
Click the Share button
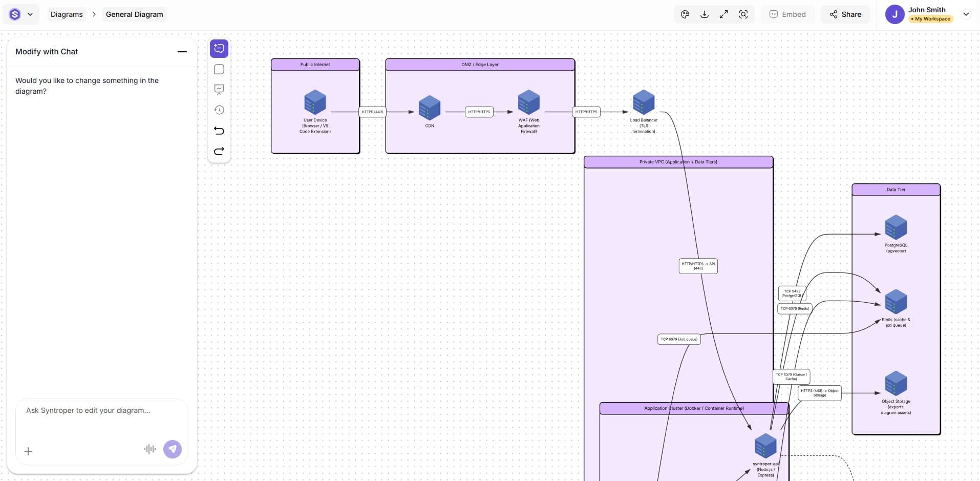(x=845, y=14)
